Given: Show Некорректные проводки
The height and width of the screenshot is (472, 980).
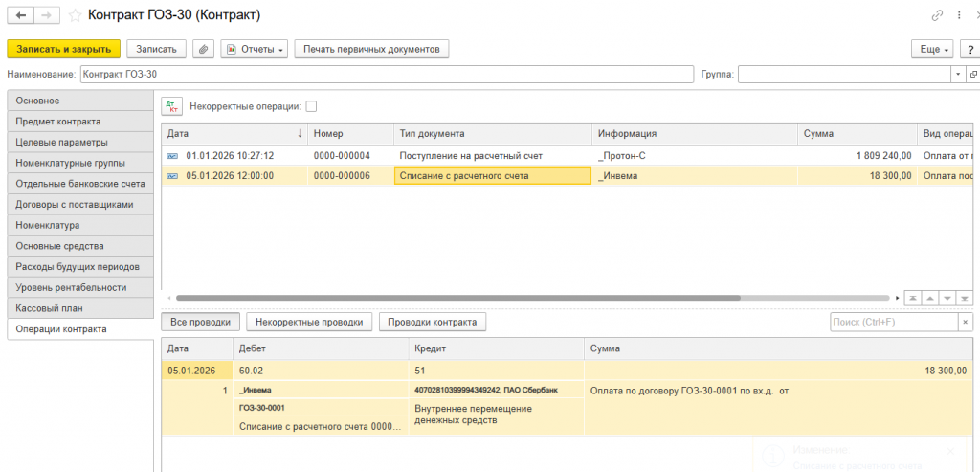Looking at the screenshot, I should (x=309, y=322).
